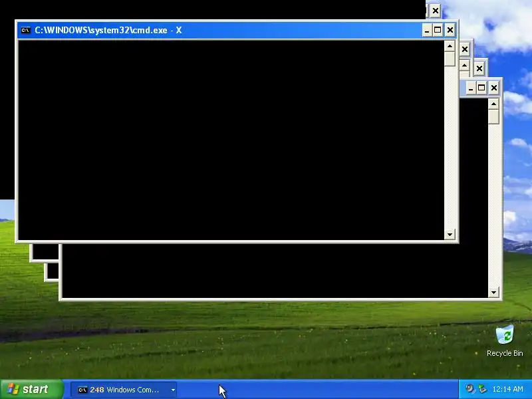Viewport: 532px width, 399px height.
Task: Close the rearmost cmd window at the screen's top edge
Action: [436, 11]
